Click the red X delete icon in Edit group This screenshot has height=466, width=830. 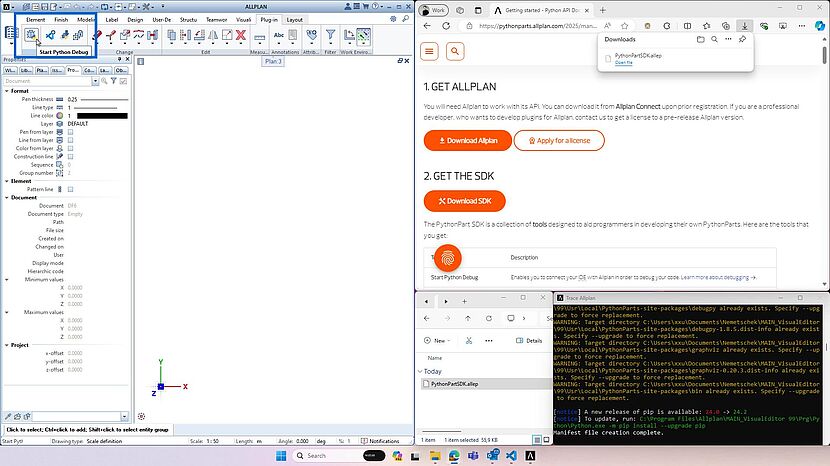point(240,36)
